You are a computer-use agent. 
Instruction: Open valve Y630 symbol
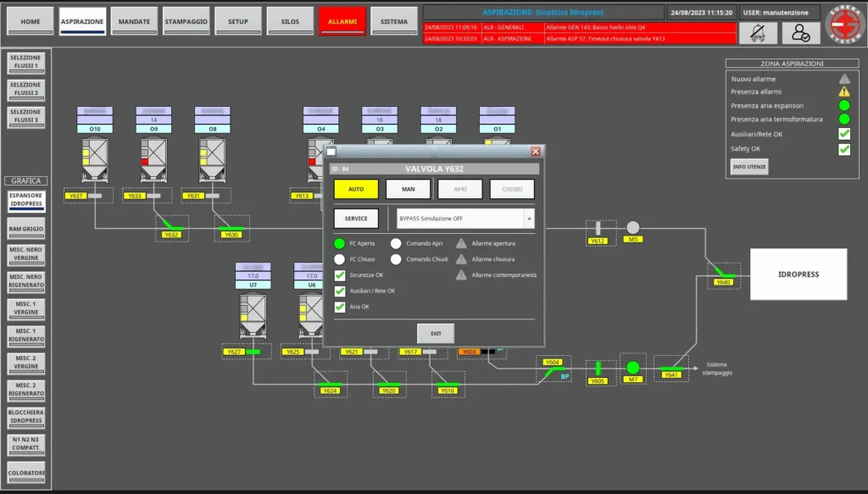click(x=231, y=228)
